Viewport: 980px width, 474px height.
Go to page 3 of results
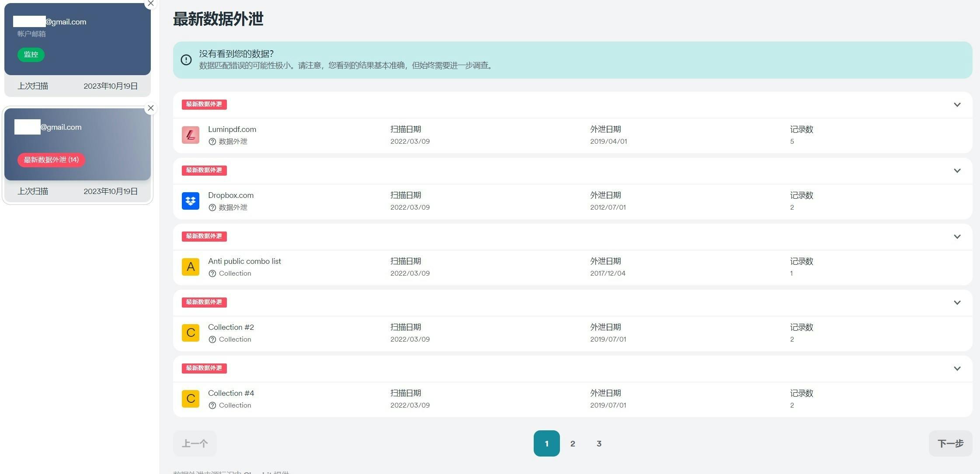pyautogui.click(x=599, y=443)
